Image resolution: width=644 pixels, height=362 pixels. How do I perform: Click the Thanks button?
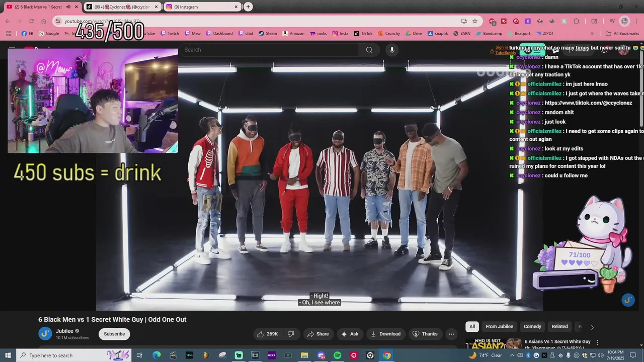click(x=425, y=334)
